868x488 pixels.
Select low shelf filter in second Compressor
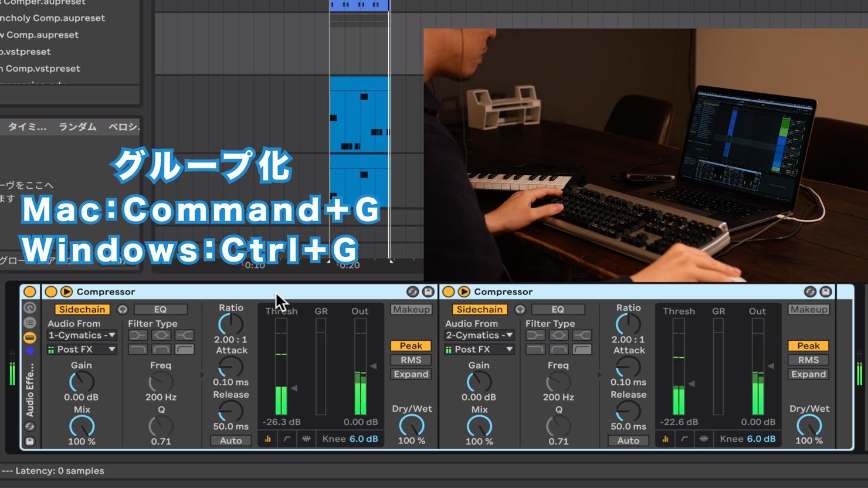click(535, 335)
